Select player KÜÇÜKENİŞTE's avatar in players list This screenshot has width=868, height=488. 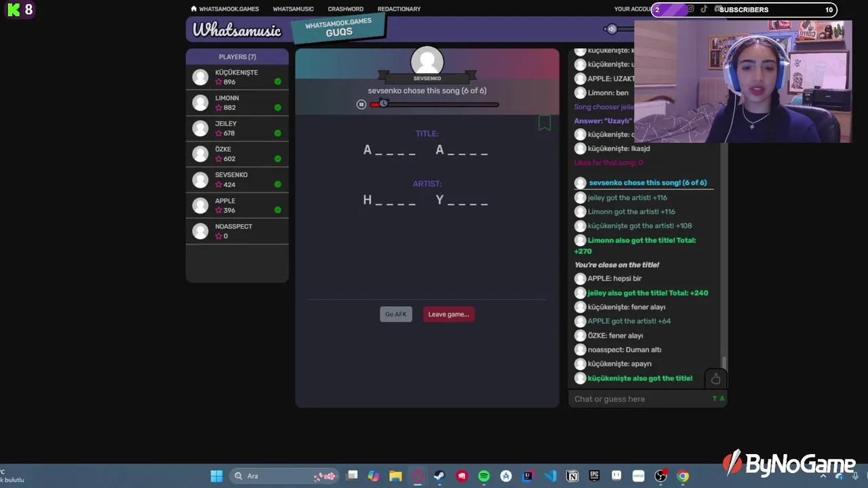pos(200,77)
